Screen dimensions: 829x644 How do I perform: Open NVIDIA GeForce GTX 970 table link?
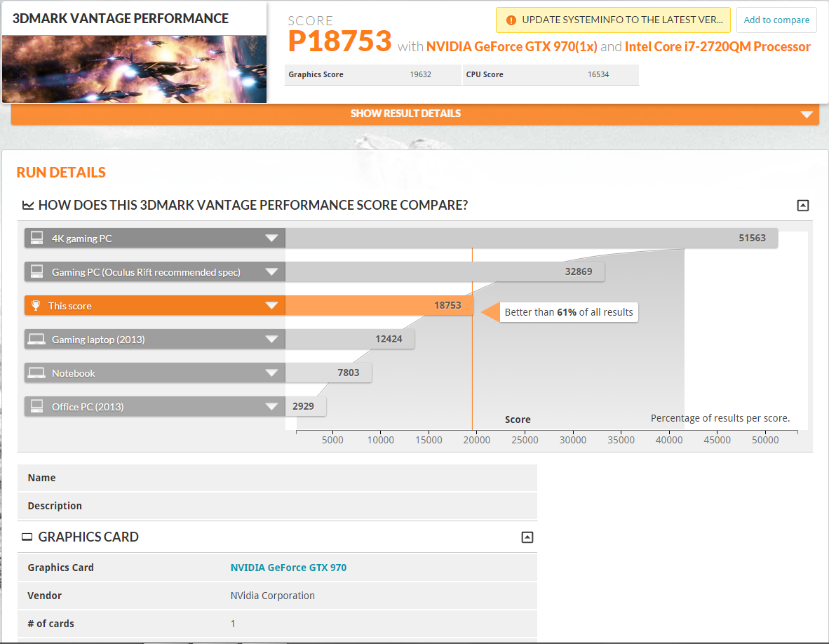coord(289,568)
